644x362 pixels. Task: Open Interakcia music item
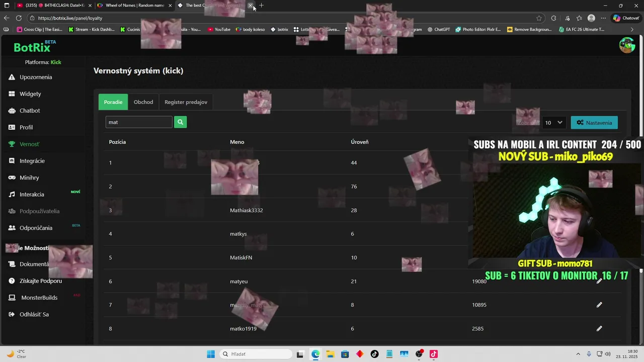32,194
